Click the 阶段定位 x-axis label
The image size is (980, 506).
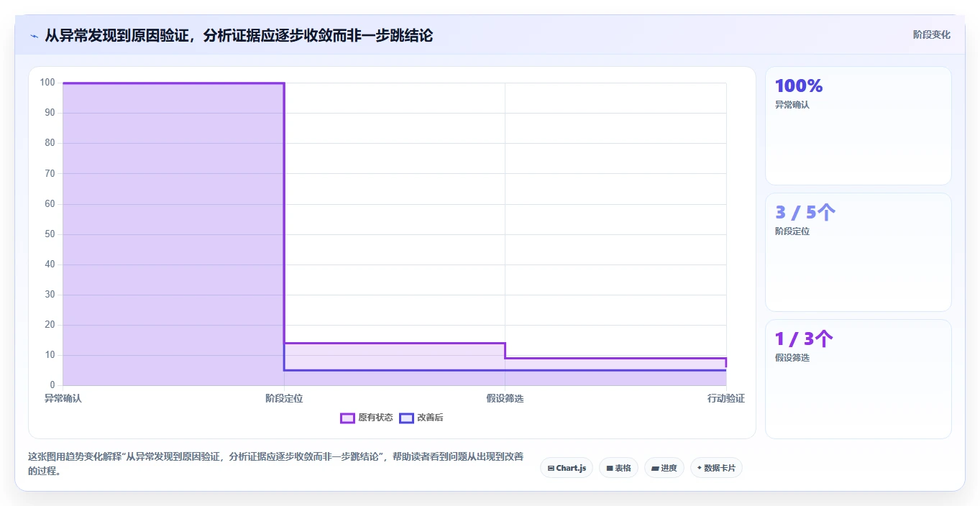coord(284,398)
